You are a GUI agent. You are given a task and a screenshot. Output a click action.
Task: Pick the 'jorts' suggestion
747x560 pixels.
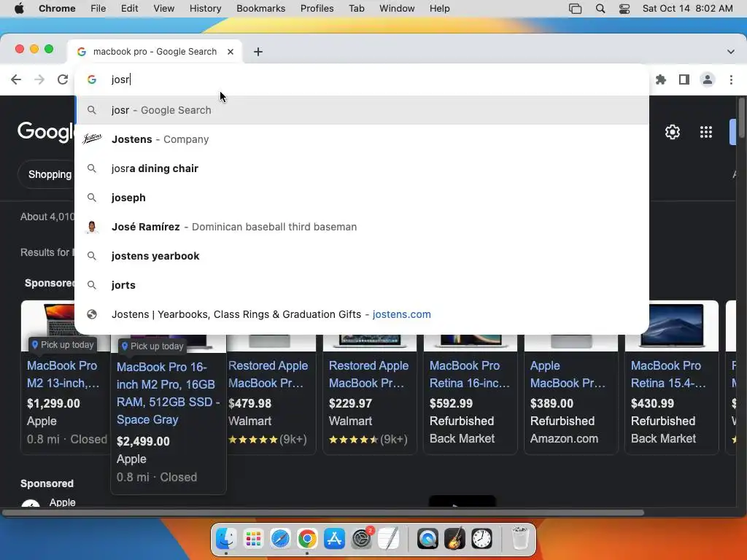tap(362, 285)
